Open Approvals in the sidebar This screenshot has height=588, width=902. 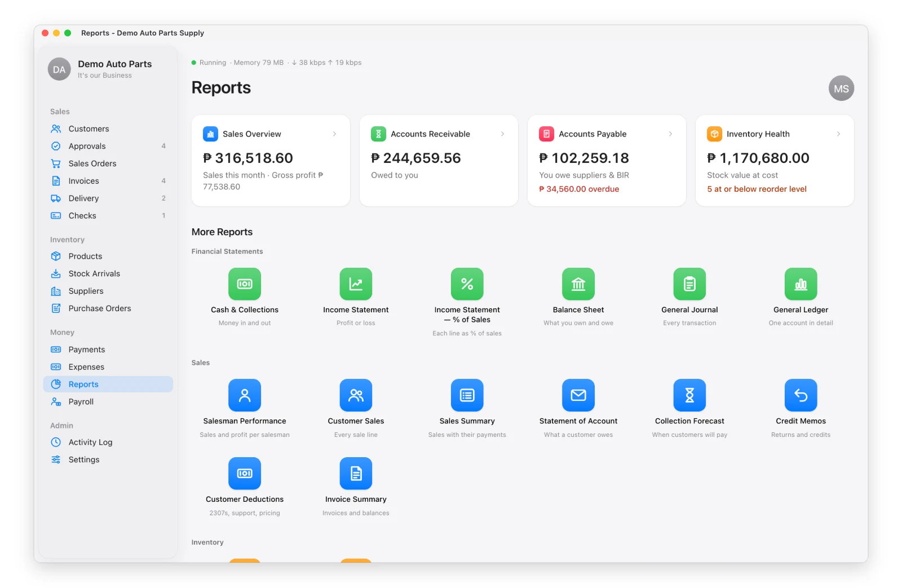(x=108, y=146)
